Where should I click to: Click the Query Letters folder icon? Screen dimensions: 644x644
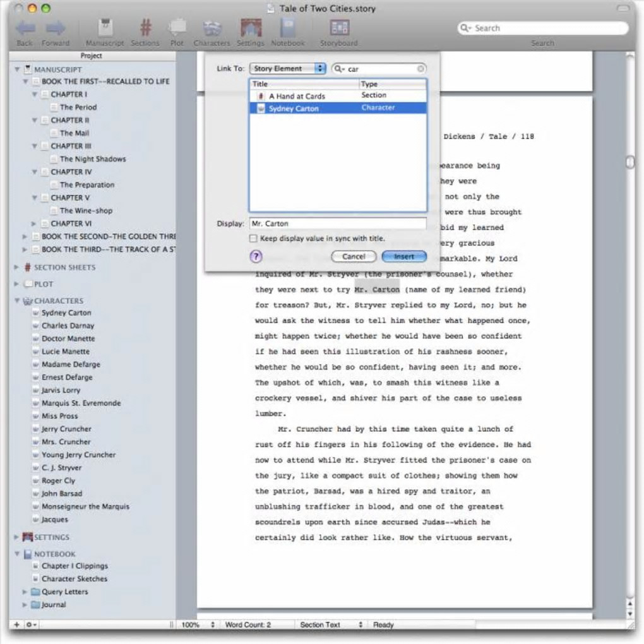click(x=36, y=592)
